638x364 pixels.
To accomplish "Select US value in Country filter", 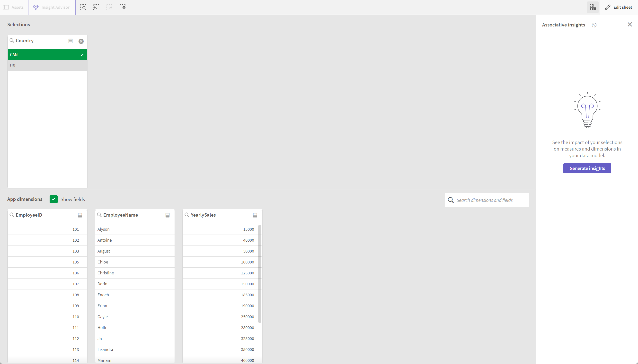I will pos(12,65).
